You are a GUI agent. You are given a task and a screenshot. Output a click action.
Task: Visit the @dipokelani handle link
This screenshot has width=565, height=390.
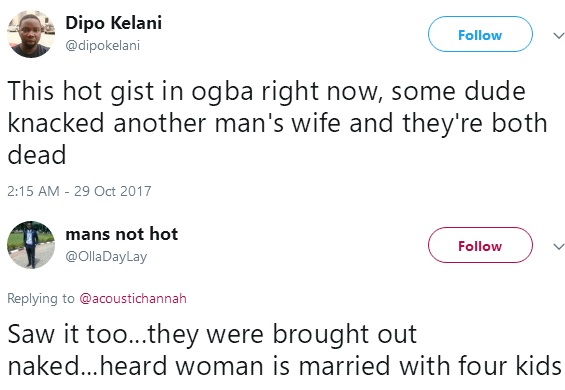coord(102,46)
